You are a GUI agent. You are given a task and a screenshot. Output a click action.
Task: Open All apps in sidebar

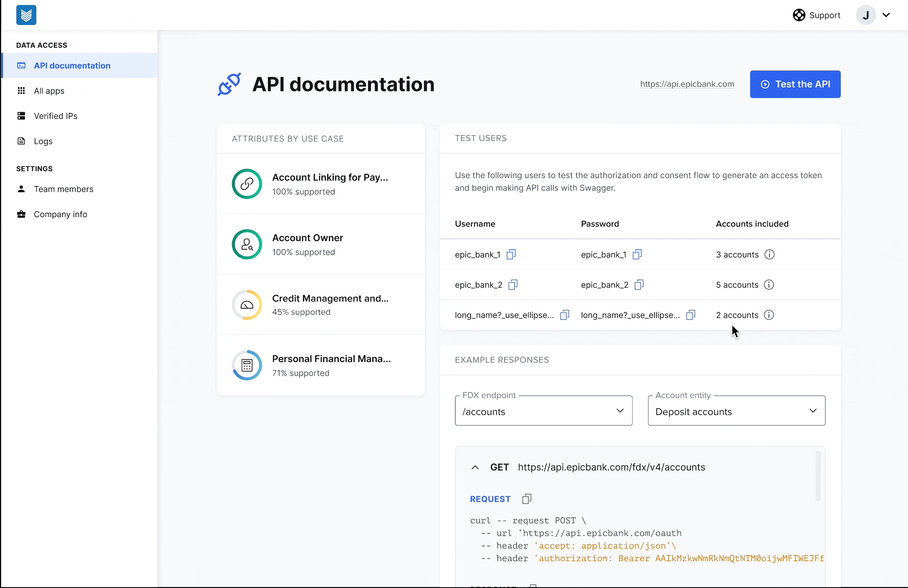coord(49,91)
